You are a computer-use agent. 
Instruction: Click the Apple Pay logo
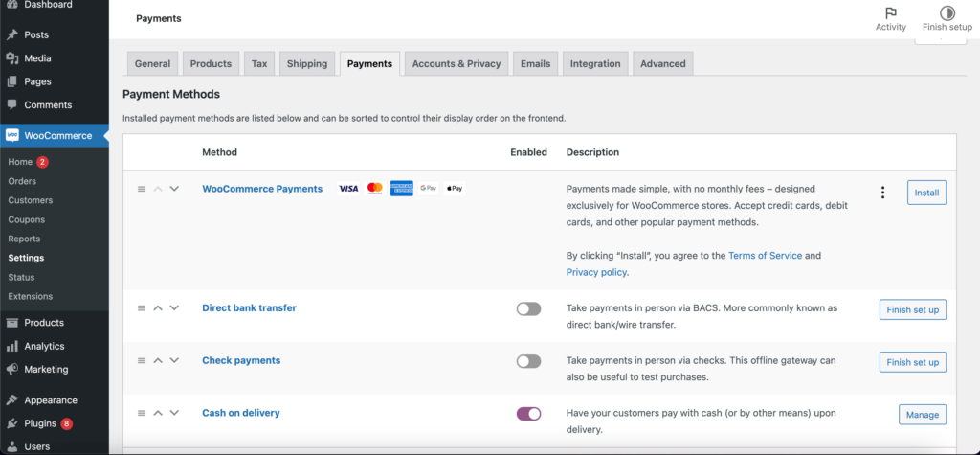tap(455, 189)
